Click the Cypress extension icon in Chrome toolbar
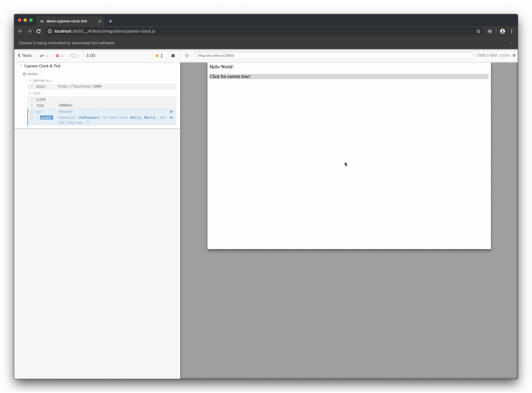Viewport: 532px width, 393px height. tap(489, 31)
